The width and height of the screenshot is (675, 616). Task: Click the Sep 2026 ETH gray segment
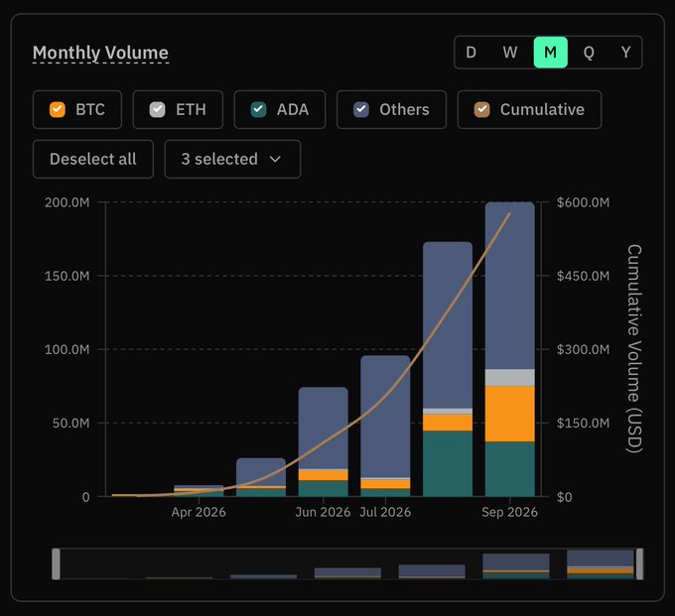tap(509, 378)
